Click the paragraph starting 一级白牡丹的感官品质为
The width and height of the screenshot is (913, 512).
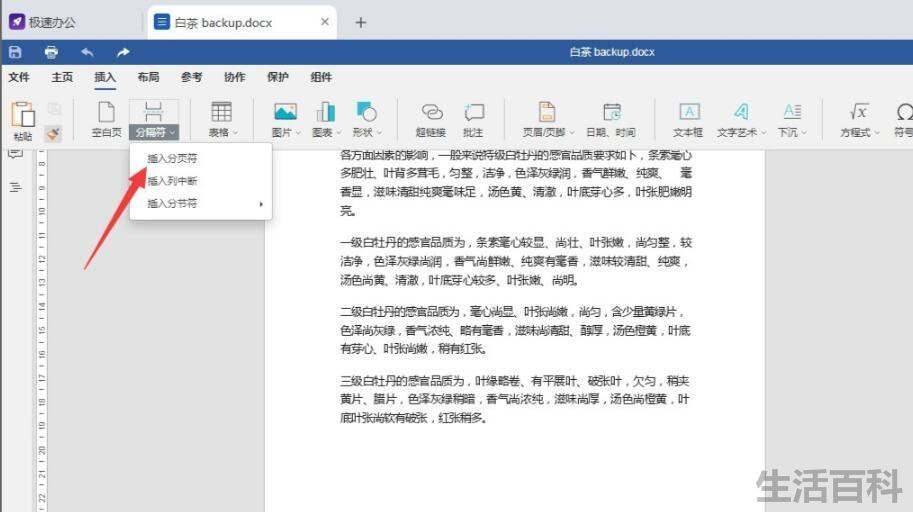(516, 261)
